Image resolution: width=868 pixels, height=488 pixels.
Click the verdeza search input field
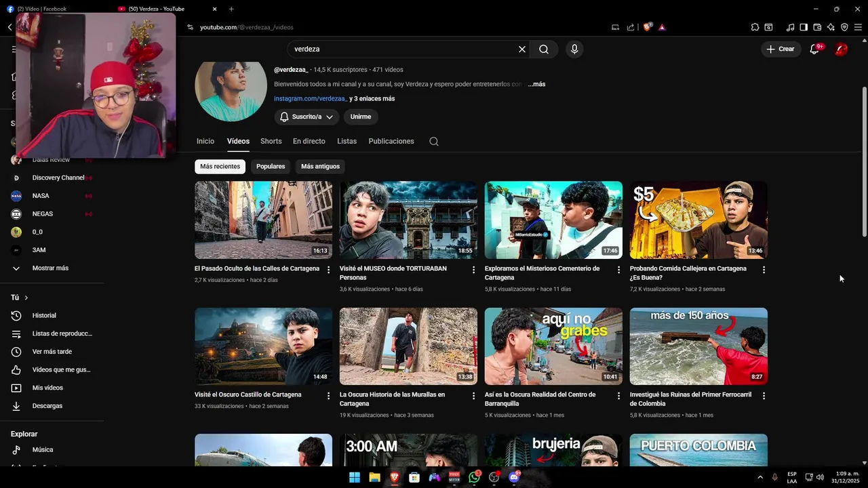pos(403,49)
